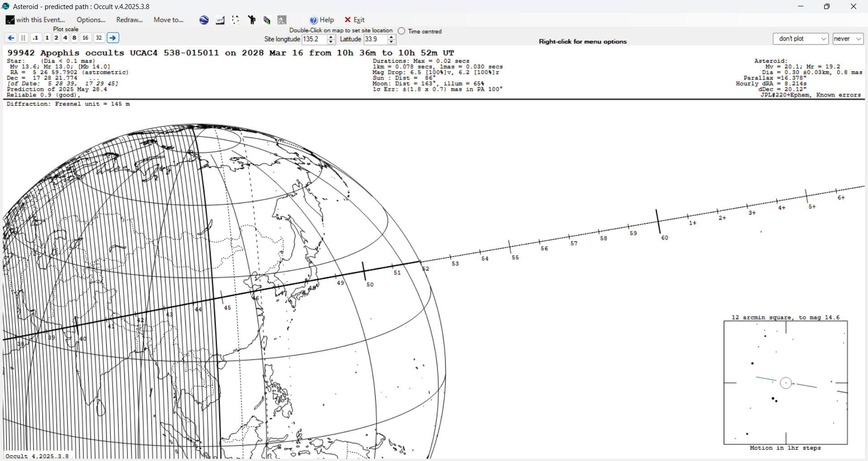This screenshot has height=461, width=868.
Task: Set plot scale to 16
Action: [85, 38]
